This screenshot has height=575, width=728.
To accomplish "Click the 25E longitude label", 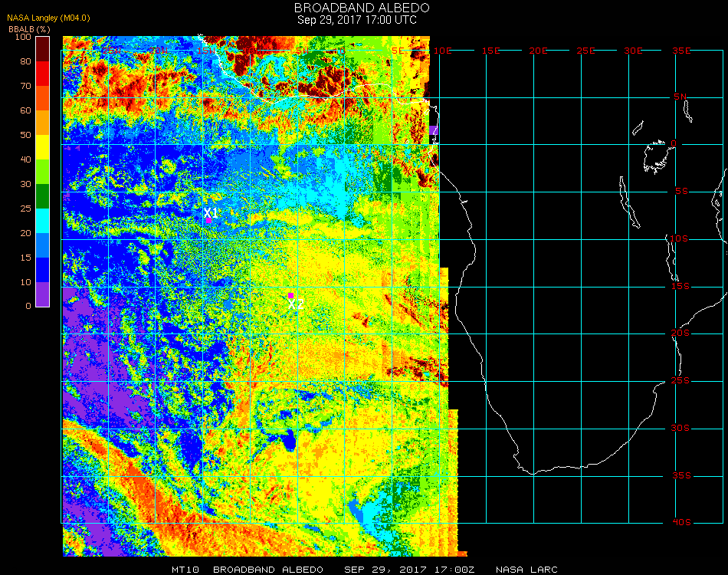I will click(x=585, y=51).
